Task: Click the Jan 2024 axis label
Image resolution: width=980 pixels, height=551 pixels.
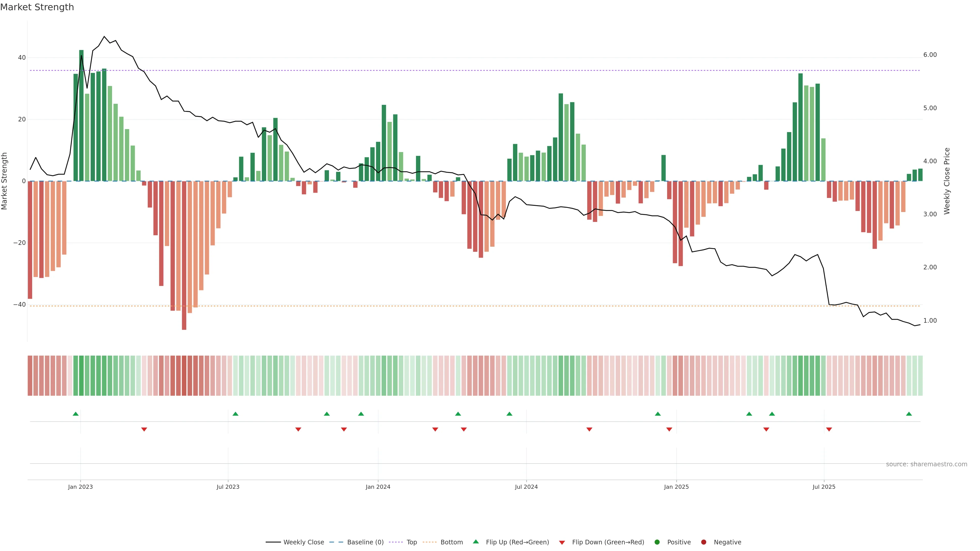Action: [378, 487]
